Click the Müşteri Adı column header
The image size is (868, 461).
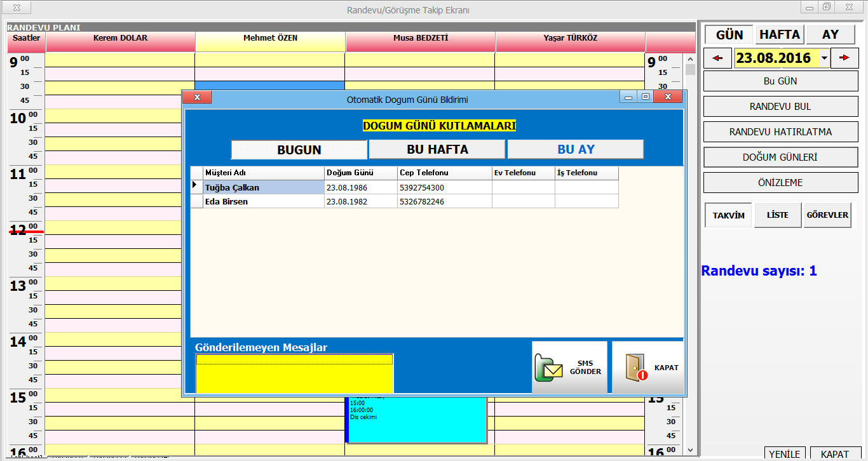pos(263,173)
